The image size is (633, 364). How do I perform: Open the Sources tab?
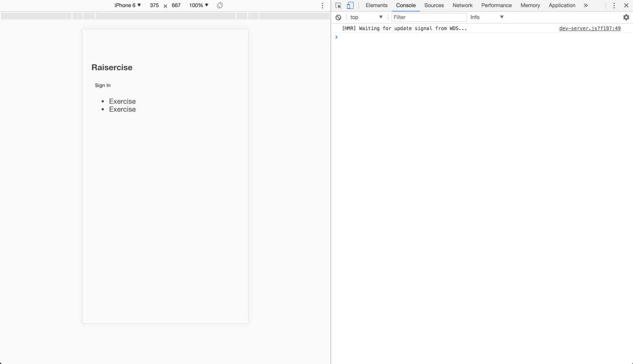[x=434, y=5]
